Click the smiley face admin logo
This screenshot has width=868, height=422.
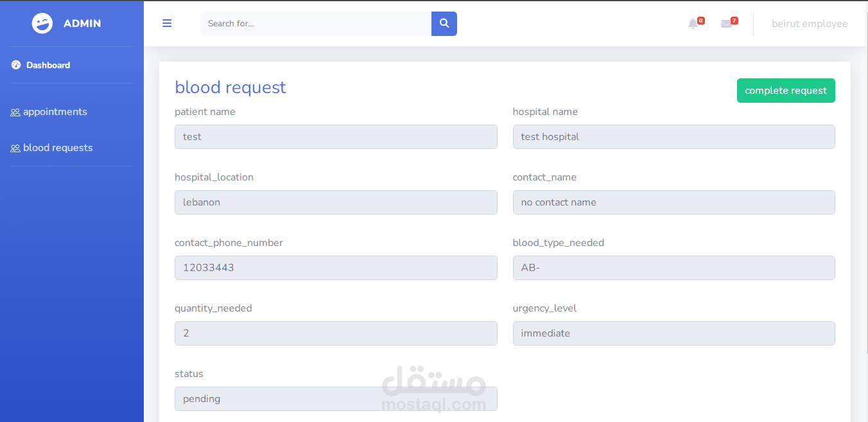click(42, 24)
